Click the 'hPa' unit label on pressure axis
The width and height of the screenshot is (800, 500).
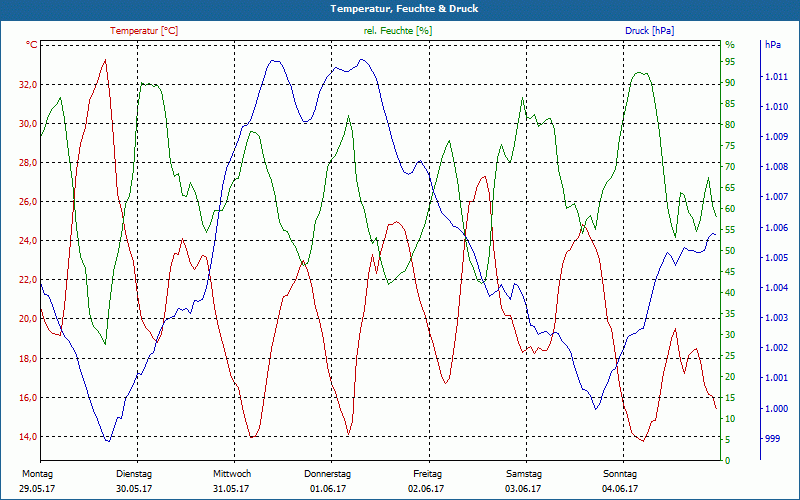point(773,45)
